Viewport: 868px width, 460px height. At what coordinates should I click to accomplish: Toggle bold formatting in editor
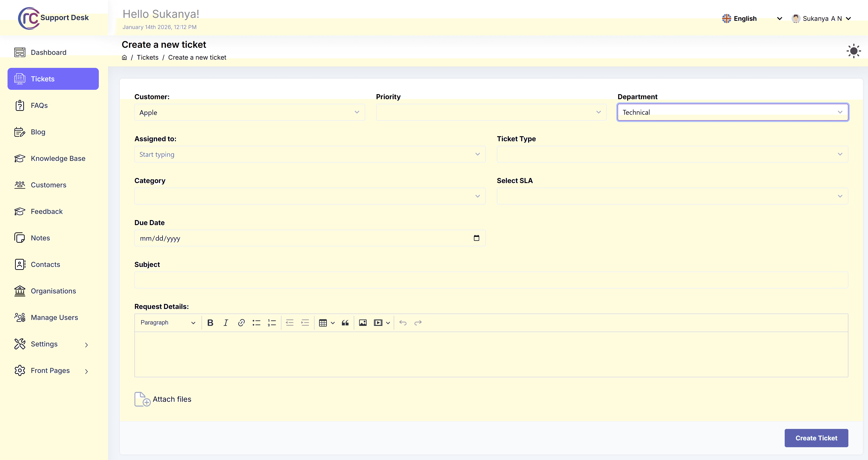coord(210,323)
